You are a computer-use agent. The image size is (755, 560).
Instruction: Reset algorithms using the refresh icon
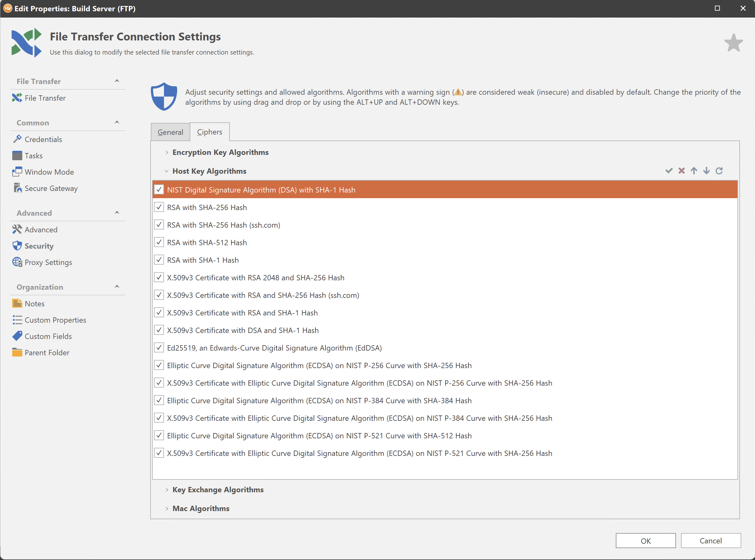719,171
